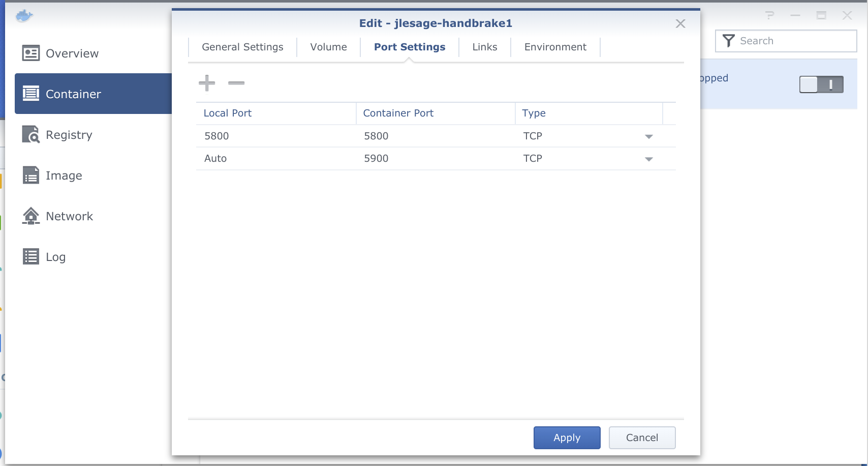Viewport: 868px width, 466px height.
Task: Apply the port settings changes
Action: pyautogui.click(x=567, y=438)
